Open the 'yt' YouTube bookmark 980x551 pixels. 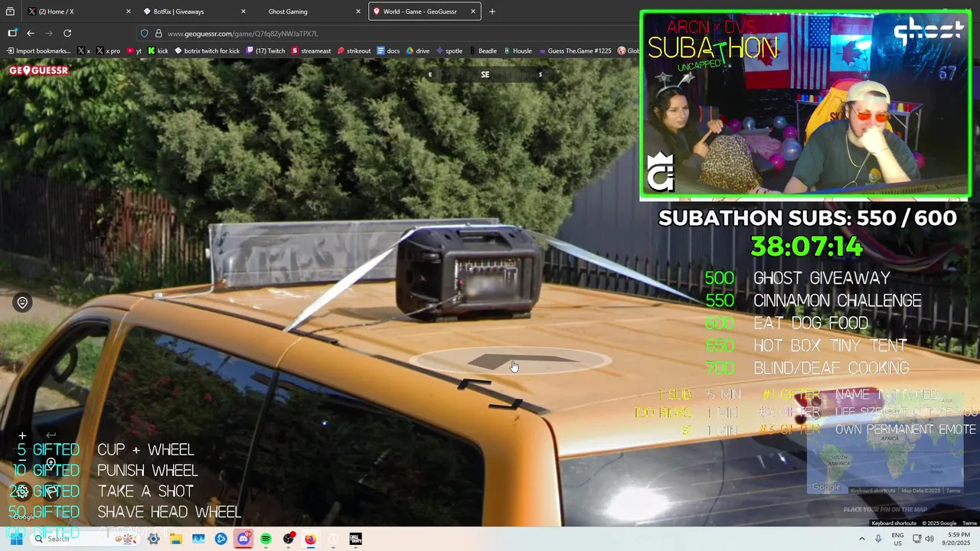pos(134,51)
